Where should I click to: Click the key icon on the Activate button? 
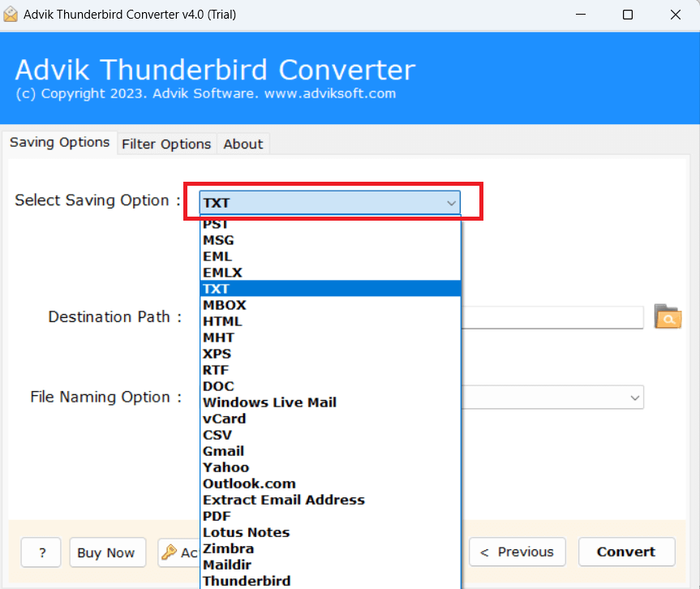[x=170, y=552]
